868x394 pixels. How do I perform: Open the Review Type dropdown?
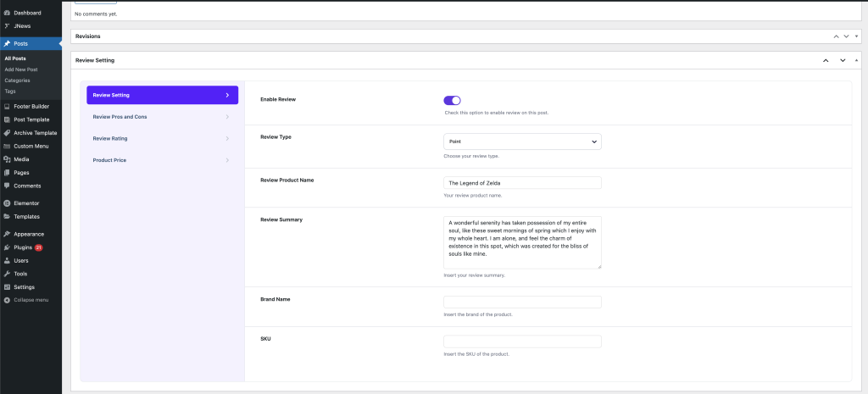point(522,142)
